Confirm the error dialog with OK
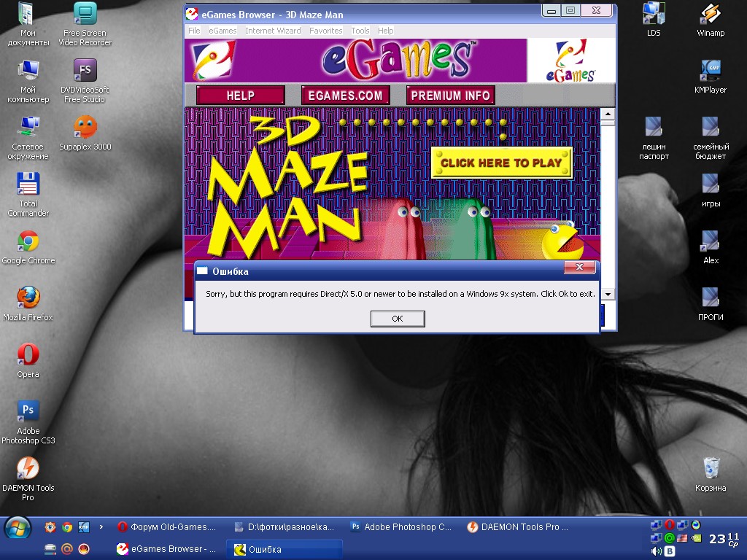Image resolution: width=747 pixels, height=560 pixels. pos(398,319)
